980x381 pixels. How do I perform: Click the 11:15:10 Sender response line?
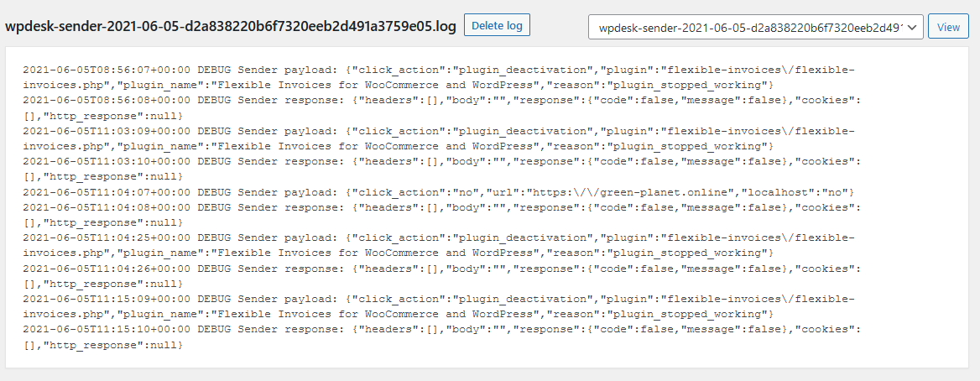(x=442, y=337)
